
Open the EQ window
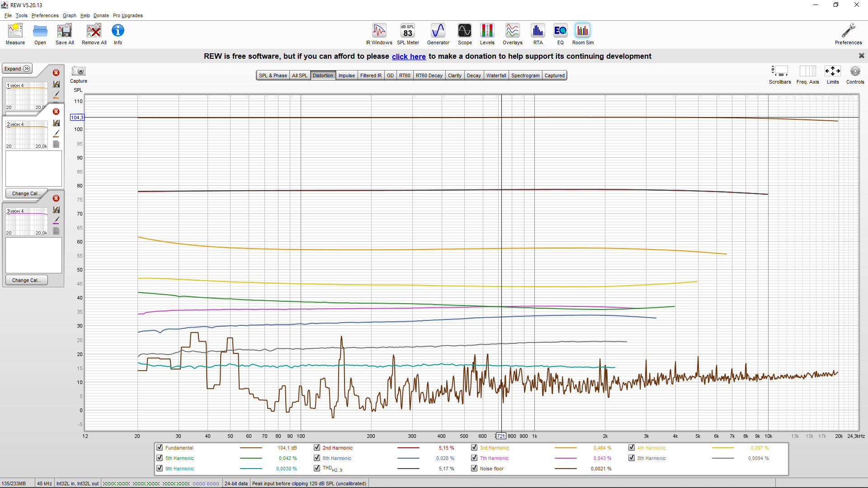click(560, 34)
